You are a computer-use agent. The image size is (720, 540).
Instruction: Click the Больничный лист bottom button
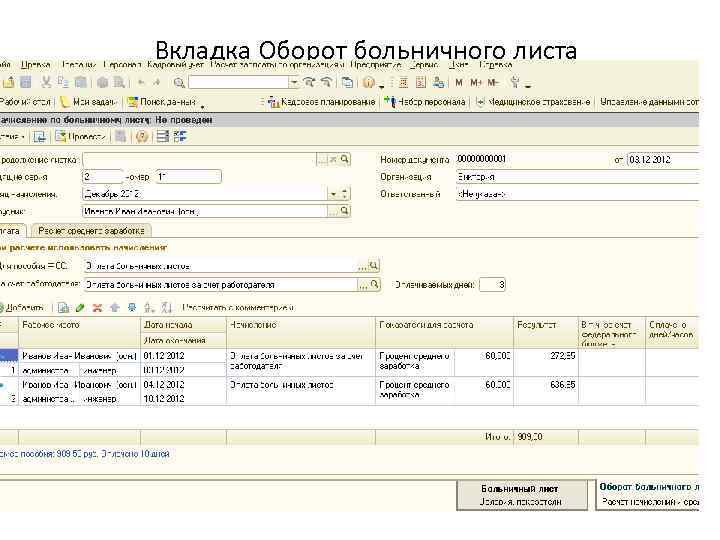[522, 495]
